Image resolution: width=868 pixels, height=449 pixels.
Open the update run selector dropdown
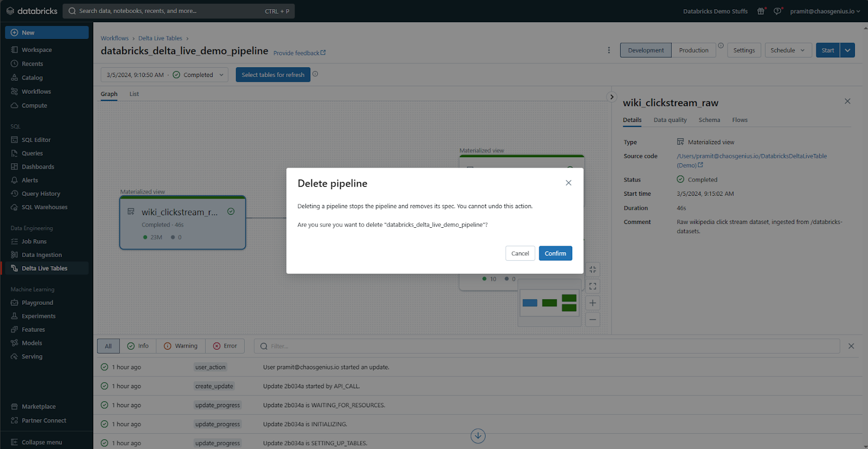pos(164,75)
